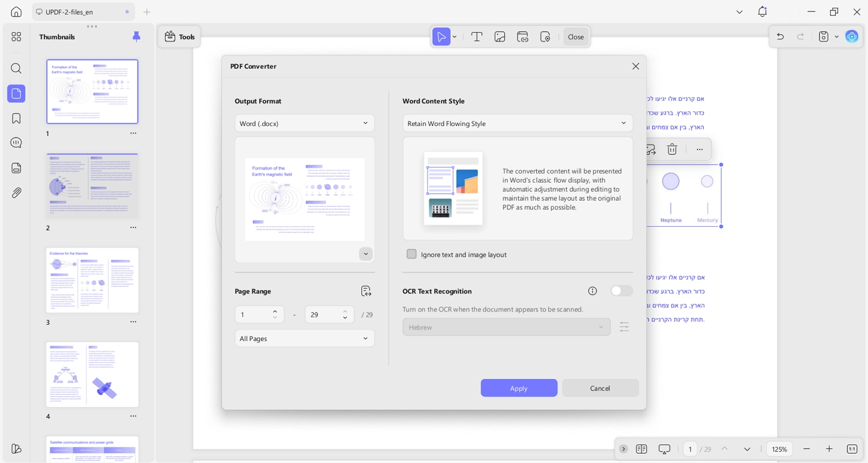Select the page thumbnails panel icon
The image size is (868, 463).
[16, 93]
